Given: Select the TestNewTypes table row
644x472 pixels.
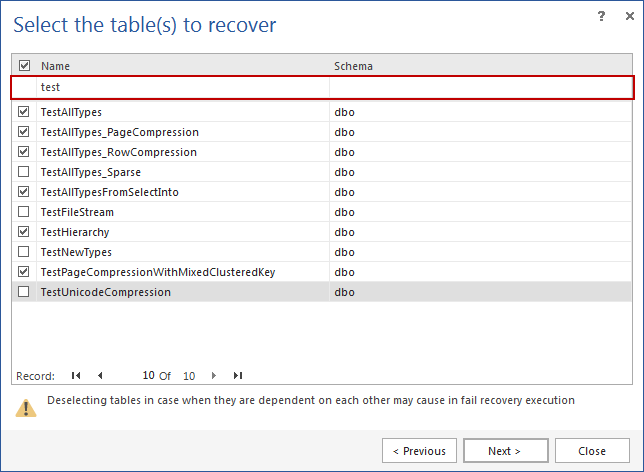Looking at the screenshot, I should (180, 252).
